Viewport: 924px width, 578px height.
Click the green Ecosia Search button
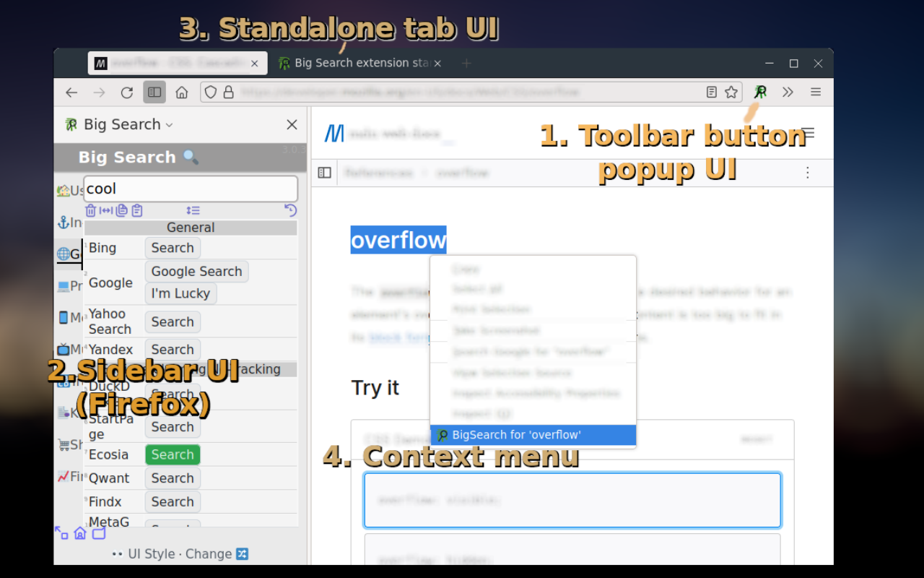point(173,454)
